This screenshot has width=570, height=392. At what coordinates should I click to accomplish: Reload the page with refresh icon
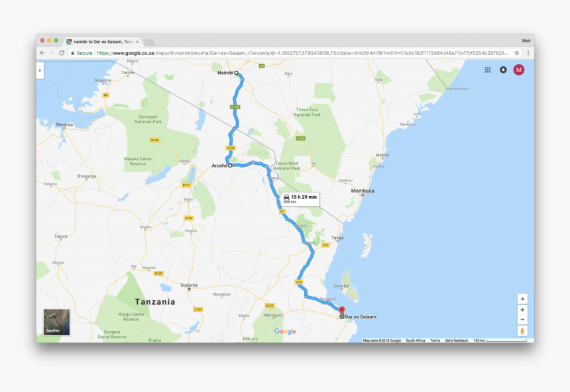tap(62, 53)
